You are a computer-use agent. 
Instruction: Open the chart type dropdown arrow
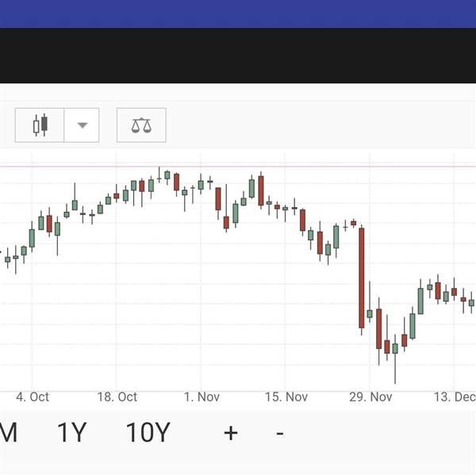(x=82, y=125)
